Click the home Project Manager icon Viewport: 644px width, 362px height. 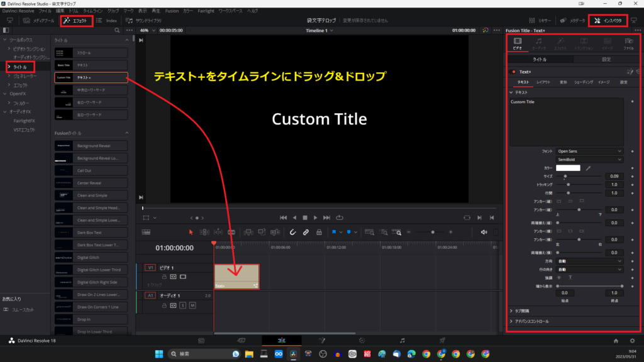pos(616,341)
